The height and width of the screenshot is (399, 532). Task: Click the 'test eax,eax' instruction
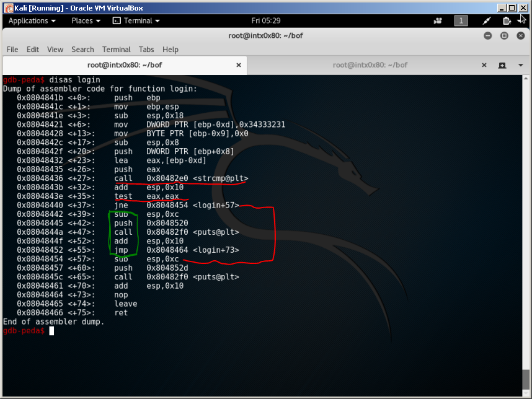[146, 196]
